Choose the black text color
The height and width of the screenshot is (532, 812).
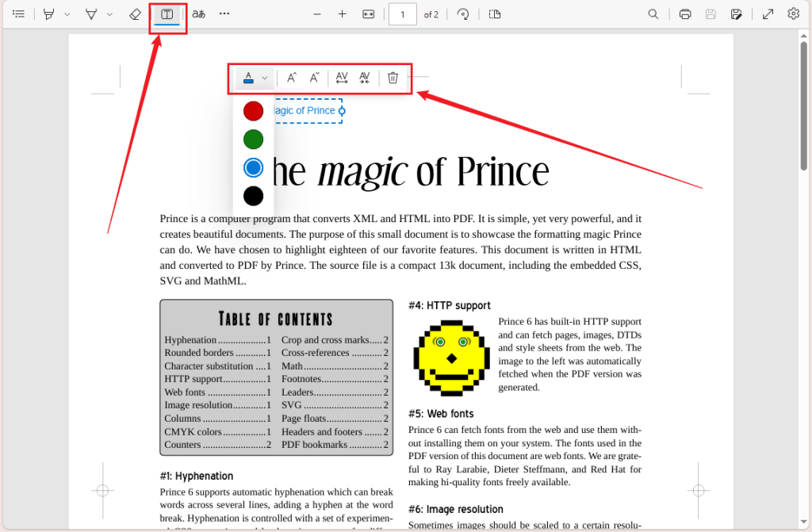click(x=253, y=197)
